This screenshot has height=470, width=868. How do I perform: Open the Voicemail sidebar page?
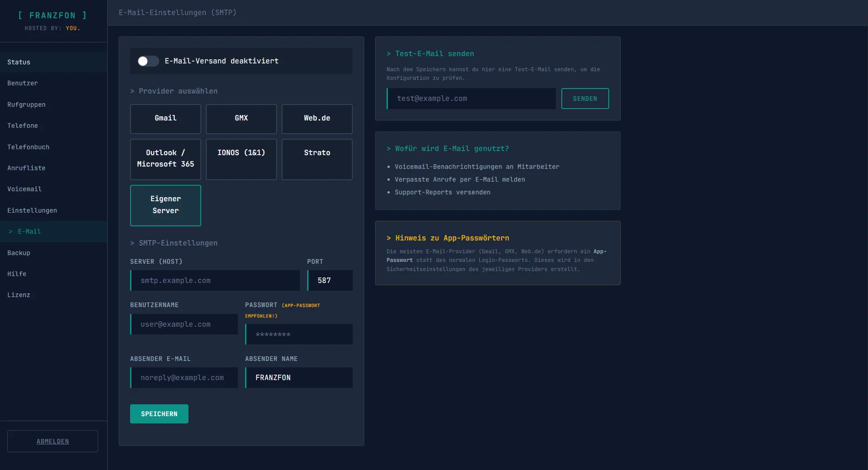click(24, 189)
